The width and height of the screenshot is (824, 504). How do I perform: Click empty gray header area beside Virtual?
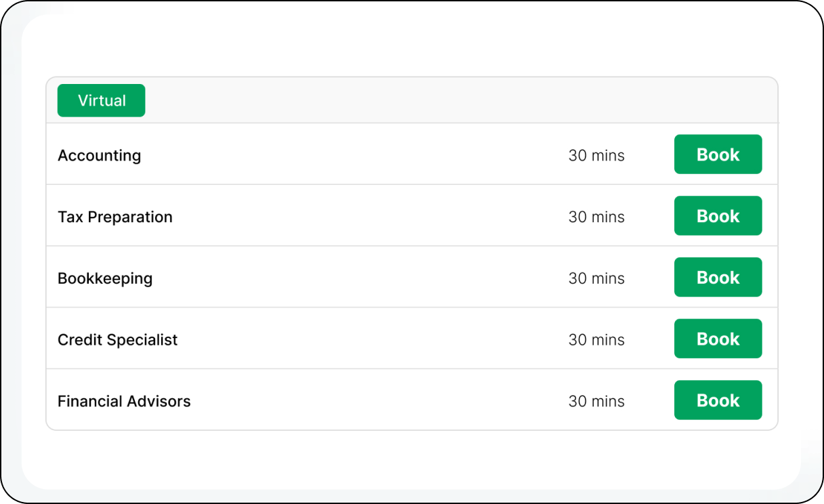click(440, 100)
